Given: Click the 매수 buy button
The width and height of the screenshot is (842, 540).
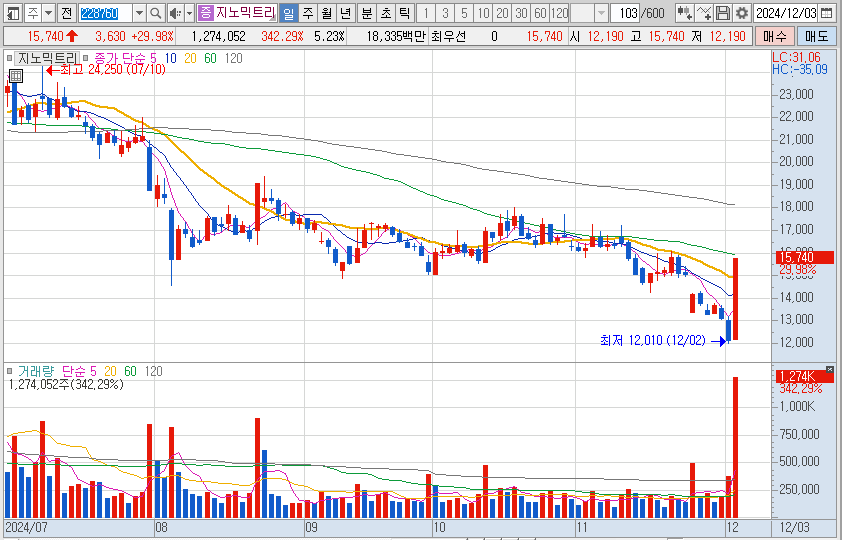Looking at the screenshot, I should point(774,37).
